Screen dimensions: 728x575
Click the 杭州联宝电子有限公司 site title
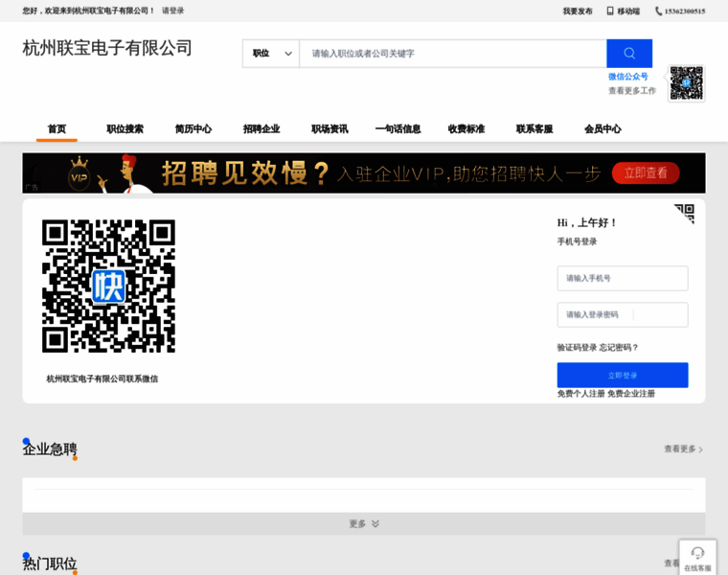click(107, 48)
